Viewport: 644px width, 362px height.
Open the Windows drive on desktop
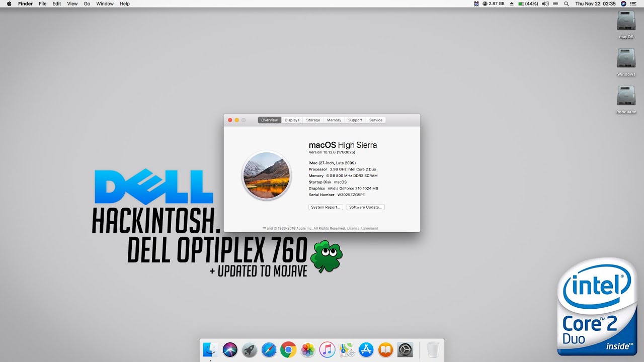click(x=626, y=58)
